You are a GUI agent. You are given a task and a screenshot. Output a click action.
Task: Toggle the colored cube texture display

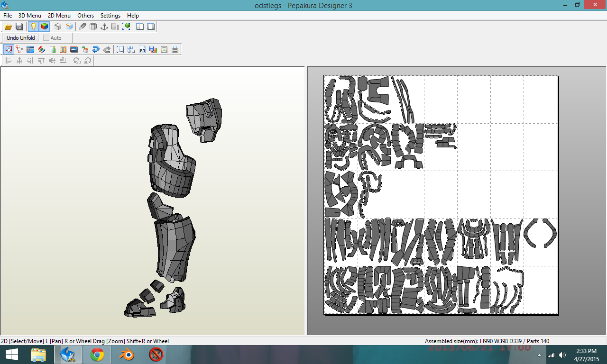(x=44, y=27)
